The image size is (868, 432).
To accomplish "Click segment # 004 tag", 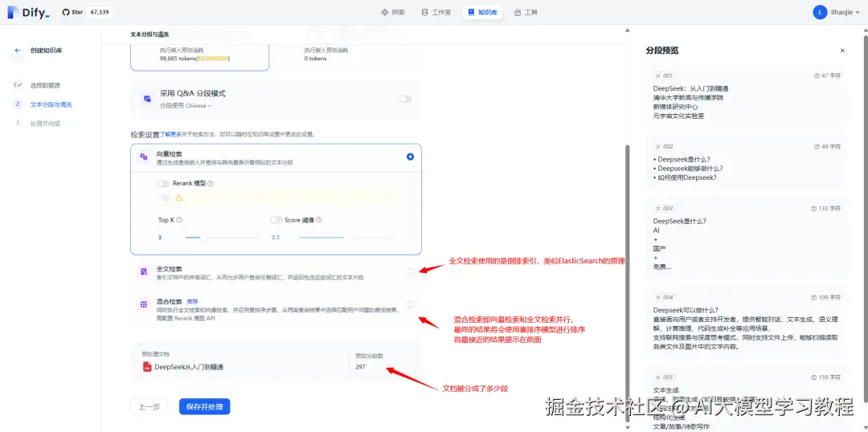I will [x=665, y=297].
